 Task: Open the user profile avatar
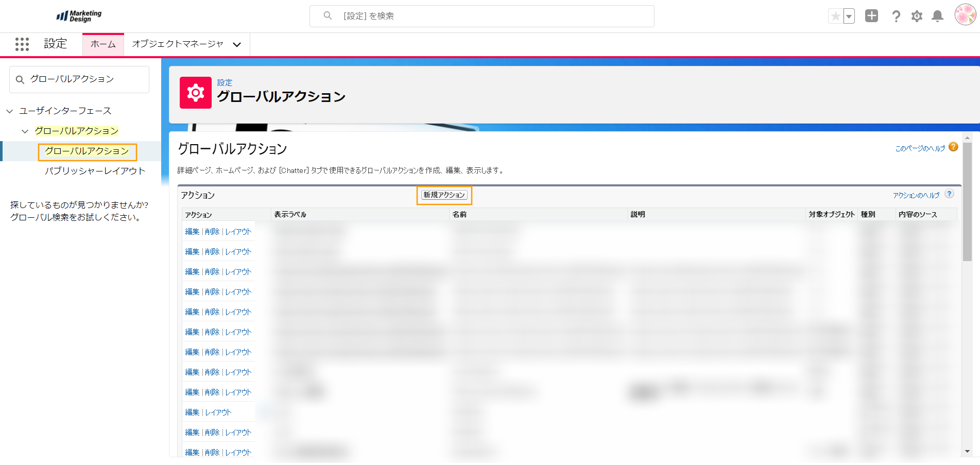[x=965, y=15]
